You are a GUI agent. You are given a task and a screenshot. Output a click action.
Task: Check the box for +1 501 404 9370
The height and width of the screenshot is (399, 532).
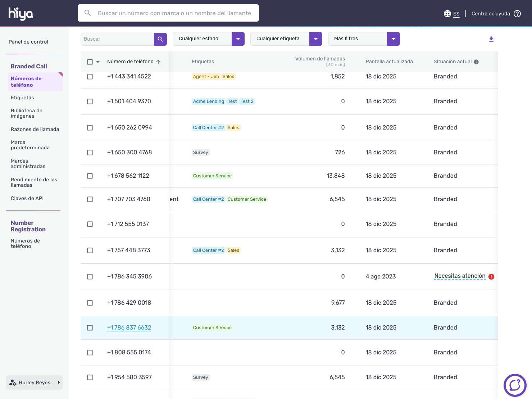point(90,101)
